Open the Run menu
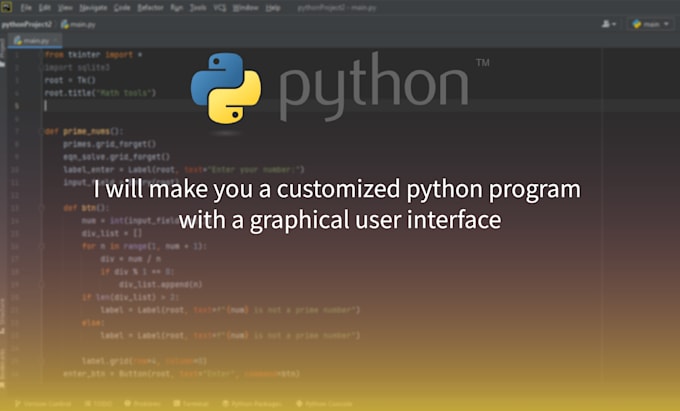Image resolution: width=680 pixels, height=411 pixels. click(x=177, y=8)
